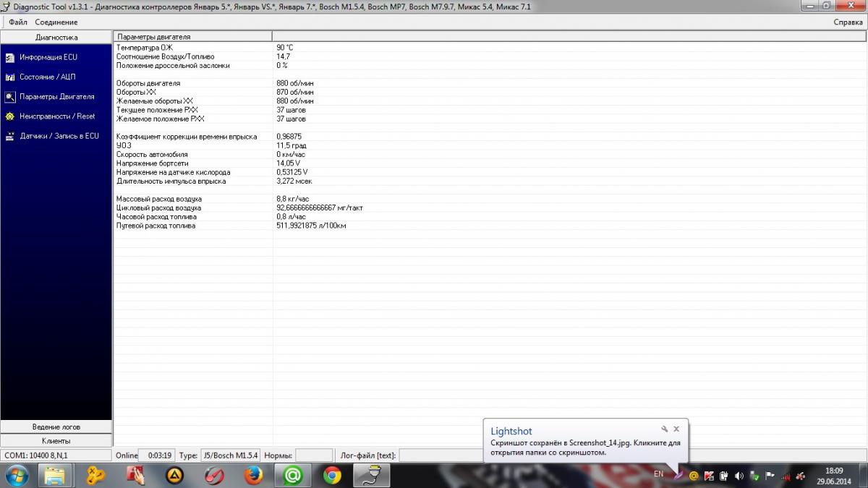Select the Часовой расход топлива row
This screenshot has width=868, height=488.
click(490, 217)
